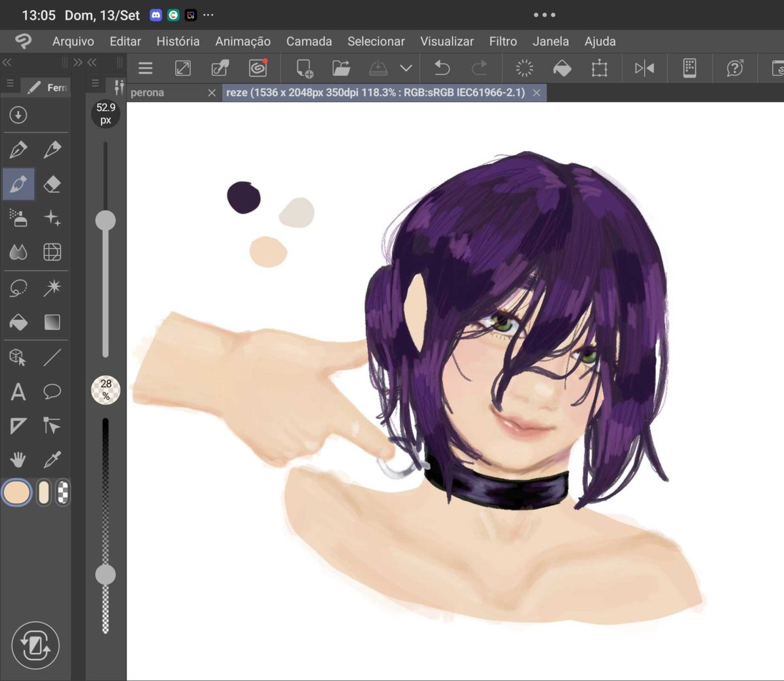Image resolution: width=784 pixels, height=681 pixels.
Task: Select the Eyedropper tool
Action: pos(52,460)
